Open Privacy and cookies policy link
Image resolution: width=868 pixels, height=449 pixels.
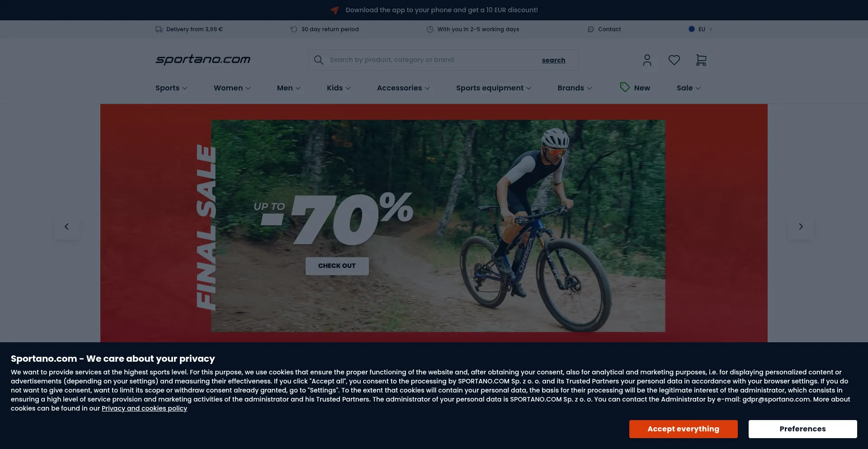pyautogui.click(x=144, y=408)
